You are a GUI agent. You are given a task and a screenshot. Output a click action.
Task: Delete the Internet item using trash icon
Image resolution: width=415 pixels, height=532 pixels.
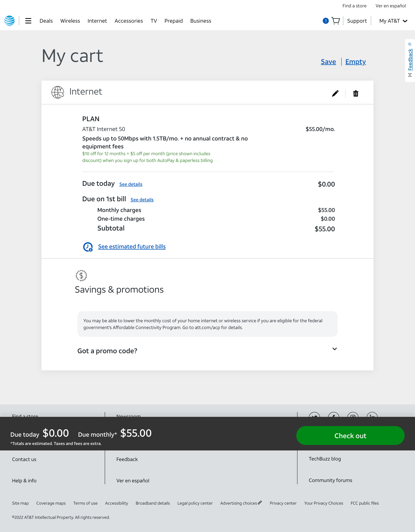(356, 93)
